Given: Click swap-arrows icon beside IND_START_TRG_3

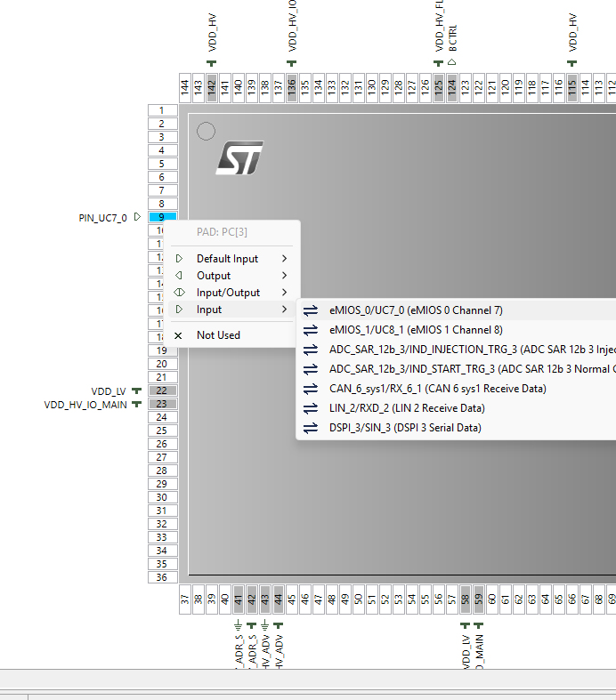Looking at the screenshot, I should coord(311,369).
